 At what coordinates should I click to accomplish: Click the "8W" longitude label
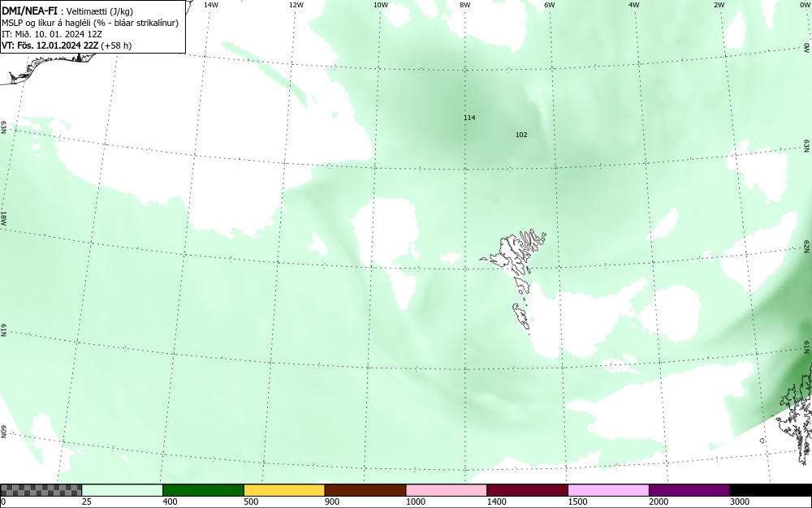[465, 5]
